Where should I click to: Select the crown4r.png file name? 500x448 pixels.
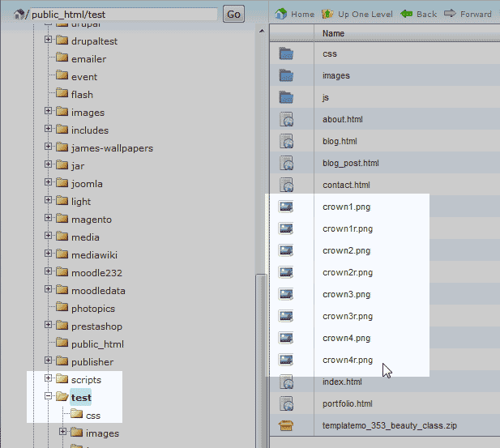pyautogui.click(x=348, y=360)
